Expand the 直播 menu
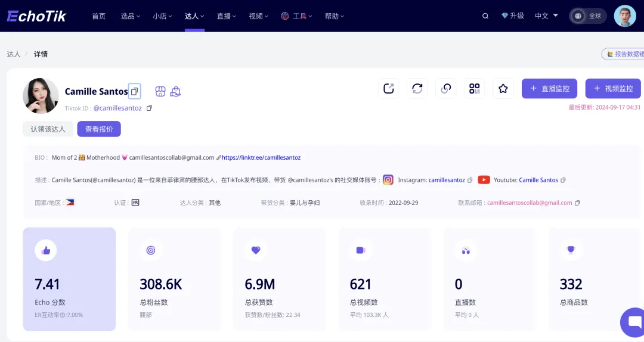Image resolution: width=644 pixels, height=342 pixels. pyautogui.click(x=227, y=16)
